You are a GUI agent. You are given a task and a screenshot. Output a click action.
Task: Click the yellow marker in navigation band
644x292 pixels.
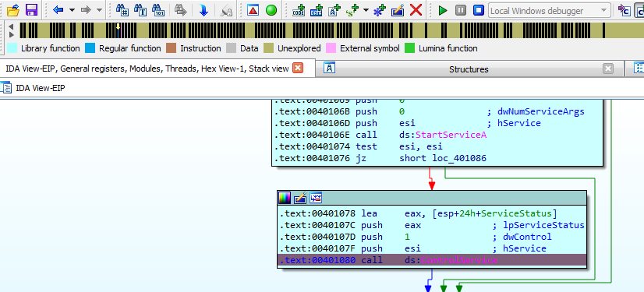coord(119,26)
